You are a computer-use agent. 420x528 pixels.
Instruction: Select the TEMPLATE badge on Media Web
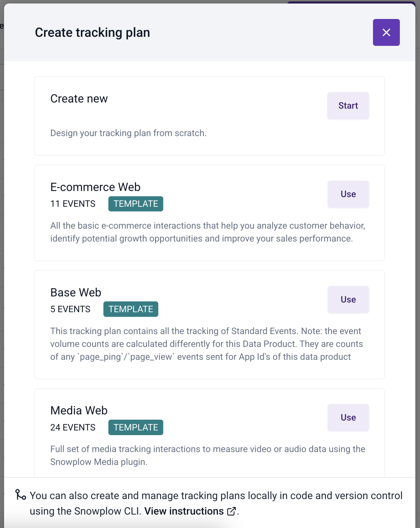(135, 427)
